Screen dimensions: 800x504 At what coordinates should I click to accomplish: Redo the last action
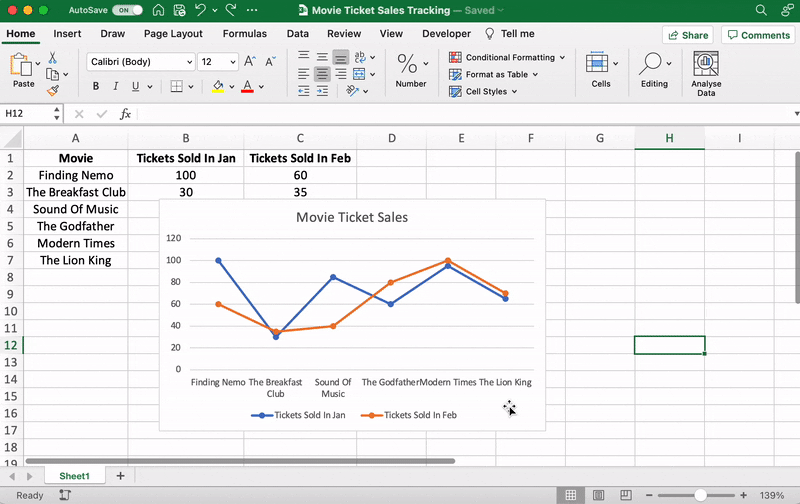coord(231,10)
